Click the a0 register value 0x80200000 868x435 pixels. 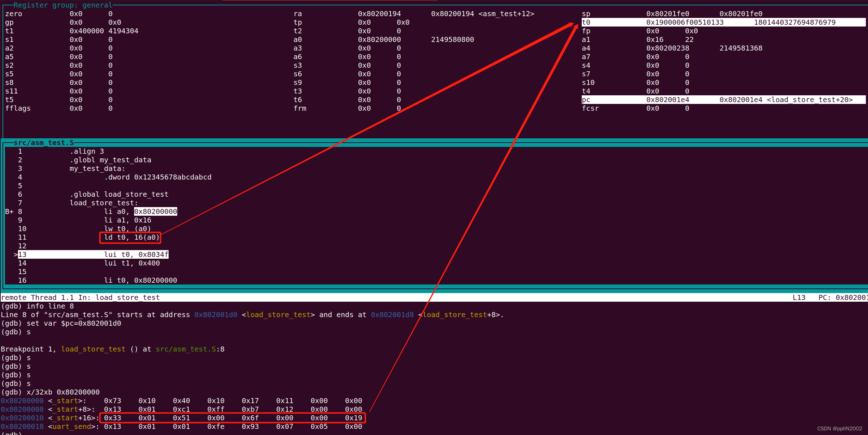tap(379, 39)
